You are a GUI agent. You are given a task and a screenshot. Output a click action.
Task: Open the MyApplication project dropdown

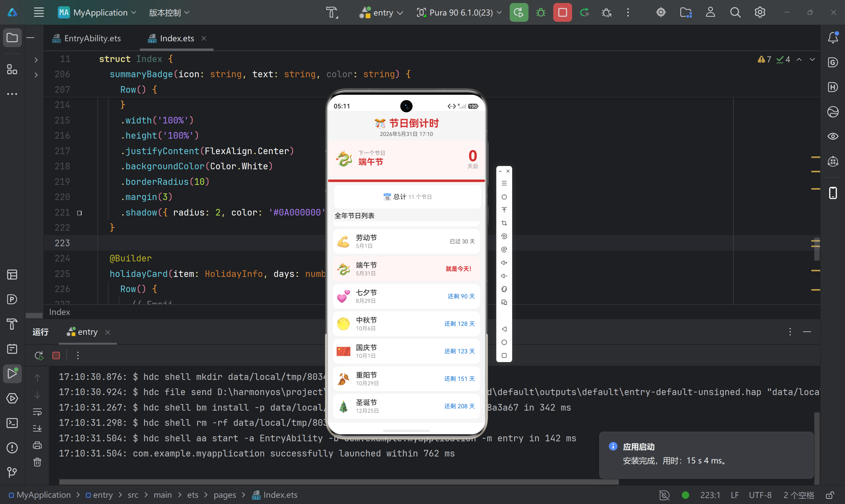pos(97,13)
